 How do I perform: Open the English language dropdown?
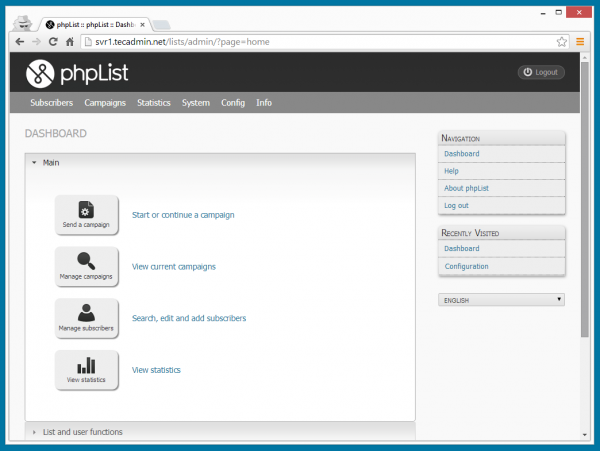(x=501, y=300)
